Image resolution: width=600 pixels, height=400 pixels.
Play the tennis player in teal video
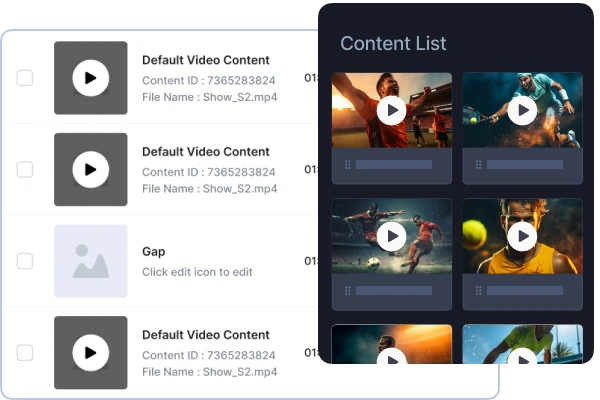[x=522, y=110]
